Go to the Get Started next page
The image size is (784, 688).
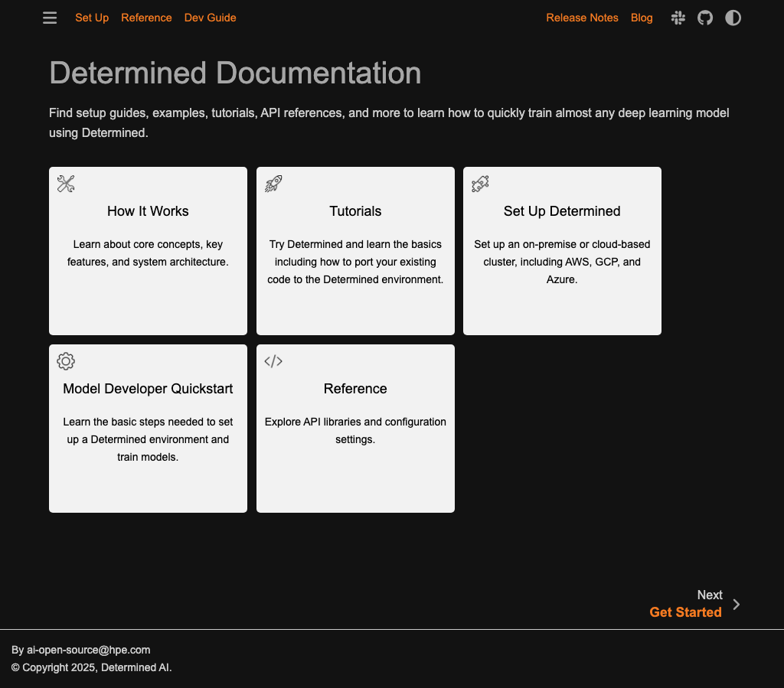tap(685, 612)
